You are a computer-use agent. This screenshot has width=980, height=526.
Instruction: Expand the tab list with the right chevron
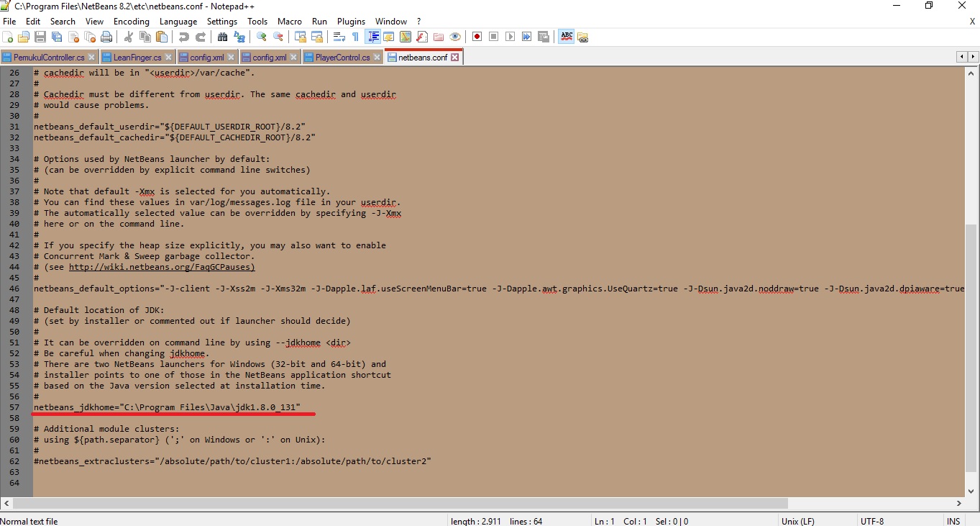(x=971, y=56)
